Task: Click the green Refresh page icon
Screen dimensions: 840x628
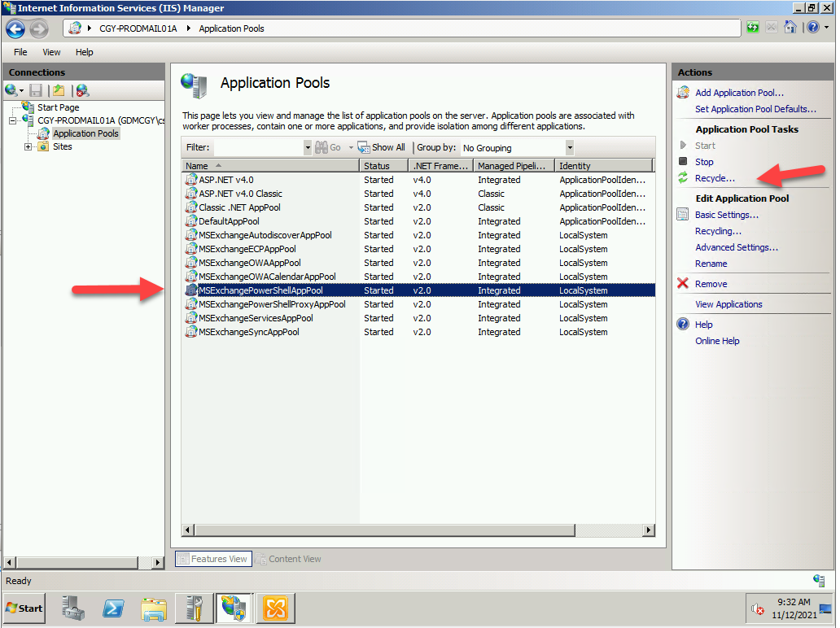Action: click(753, 28)
